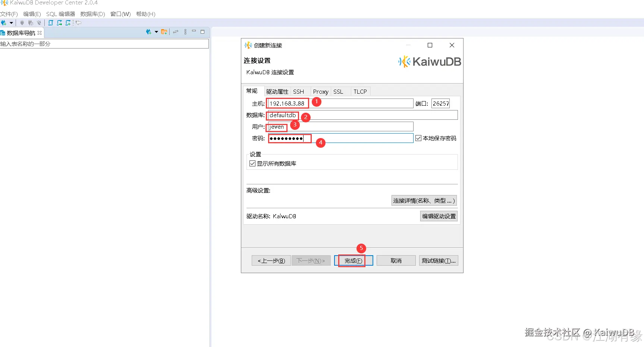Viewport: 644px width, 347px height.
Task: Switch to the Proxy tab
Action: pos(321,92)
